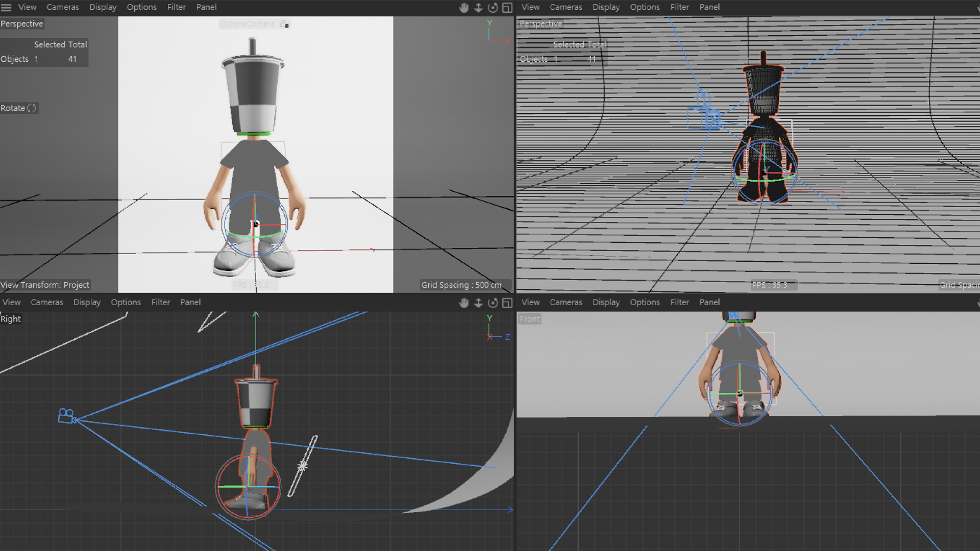Toggle the lock icon beside OctaneCamera label
The width and height of the screenshot is (980, 551).
point(284,24)
